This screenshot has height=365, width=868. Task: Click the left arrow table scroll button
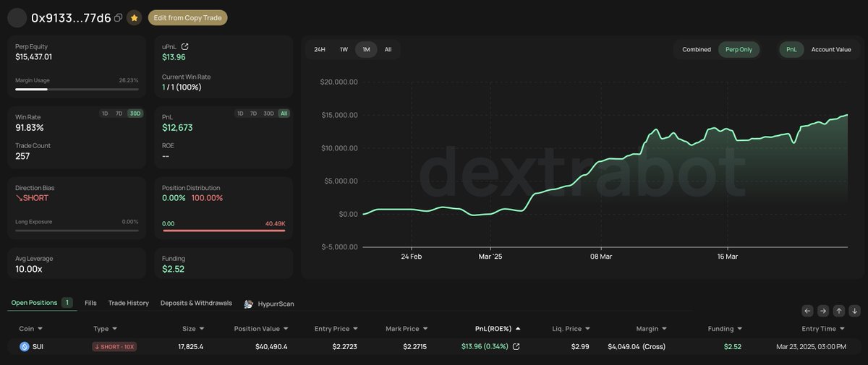808,311
